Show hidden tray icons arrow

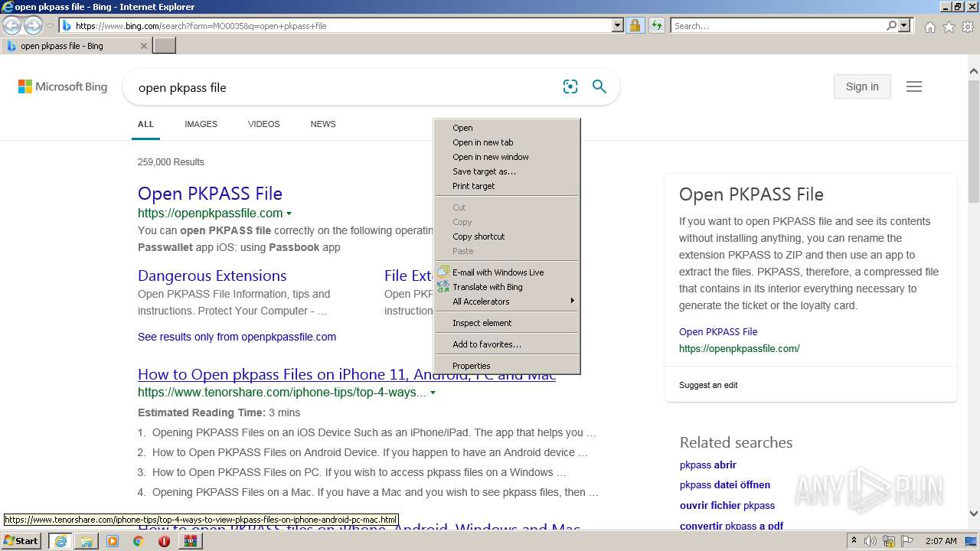pos(854,541)
